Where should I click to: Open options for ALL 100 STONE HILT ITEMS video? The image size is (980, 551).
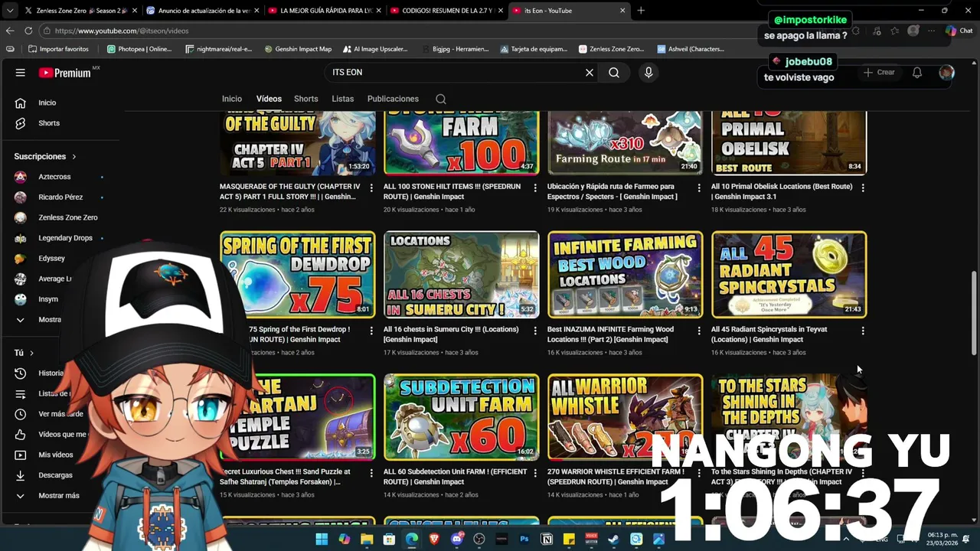[x=535, y=187]
